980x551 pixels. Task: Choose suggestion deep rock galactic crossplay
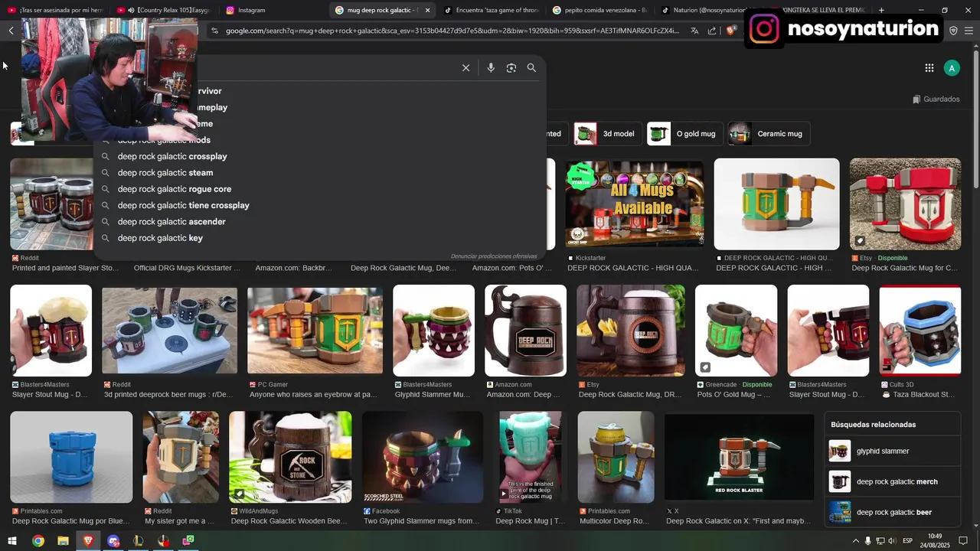319,156
